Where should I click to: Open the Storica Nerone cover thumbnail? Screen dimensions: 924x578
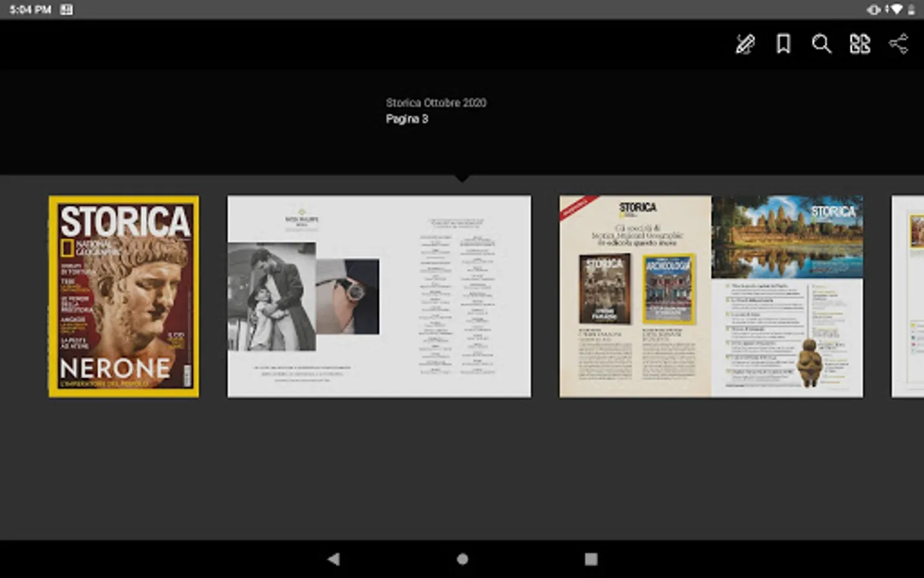[124, 296]
